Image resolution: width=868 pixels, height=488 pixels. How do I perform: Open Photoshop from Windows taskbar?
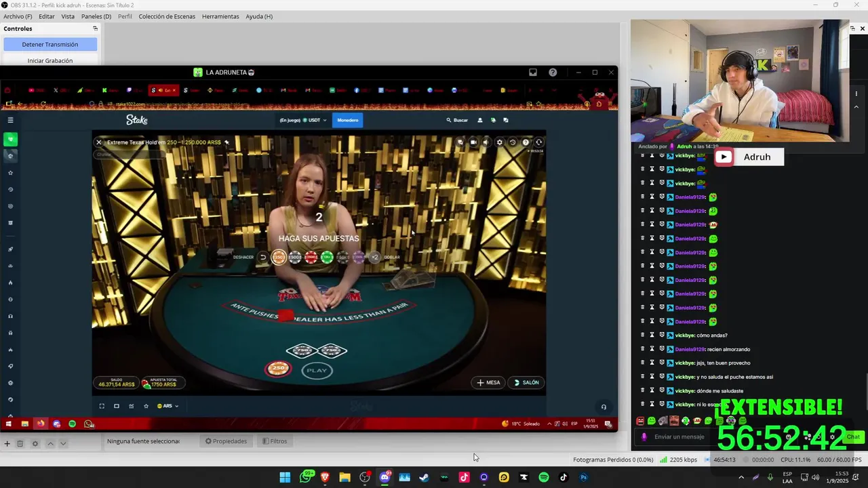(583, 477)
